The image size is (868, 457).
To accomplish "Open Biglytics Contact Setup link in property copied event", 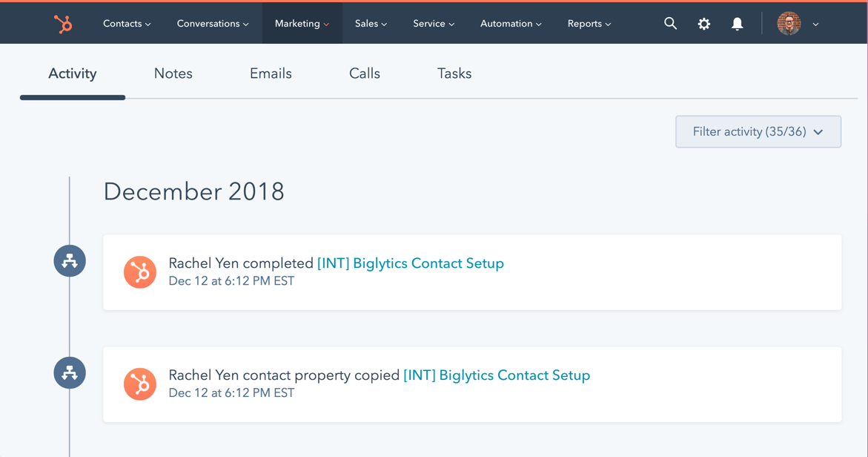I will point(497,375).
